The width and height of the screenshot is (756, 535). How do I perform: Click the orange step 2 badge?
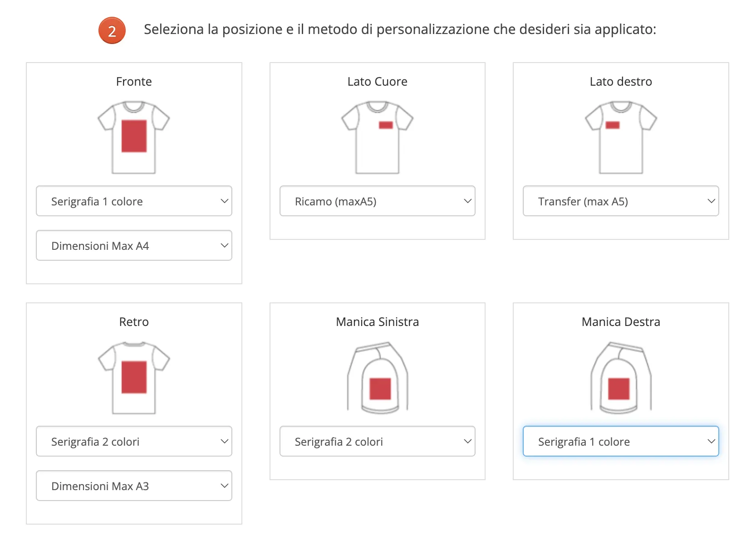112,30
